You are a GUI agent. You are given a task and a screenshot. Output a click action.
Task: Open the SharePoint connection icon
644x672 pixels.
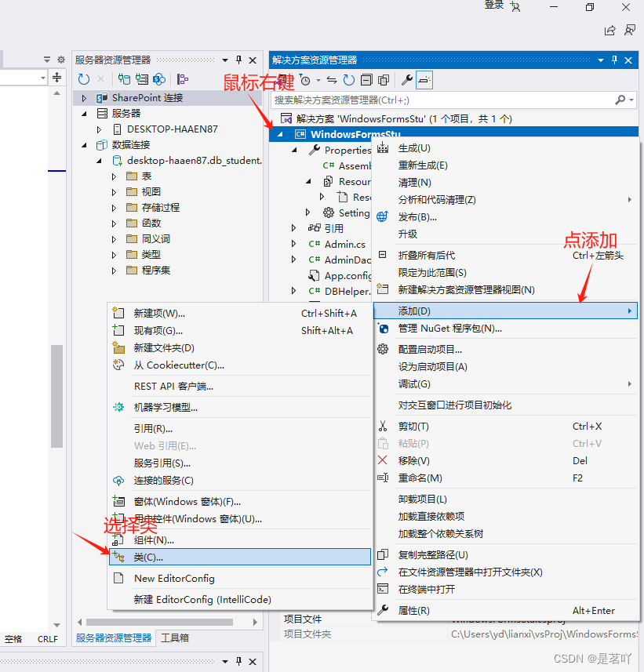point(159,79)
